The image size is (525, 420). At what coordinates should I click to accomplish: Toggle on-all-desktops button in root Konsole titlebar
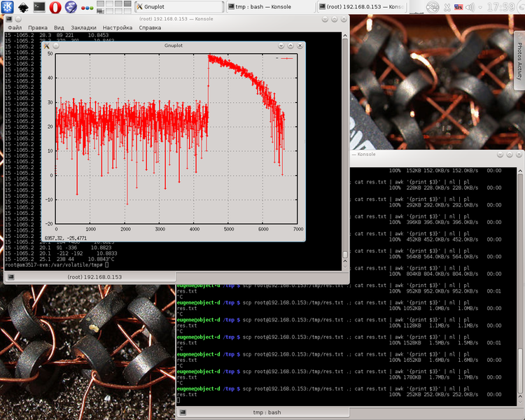point(18,19)
